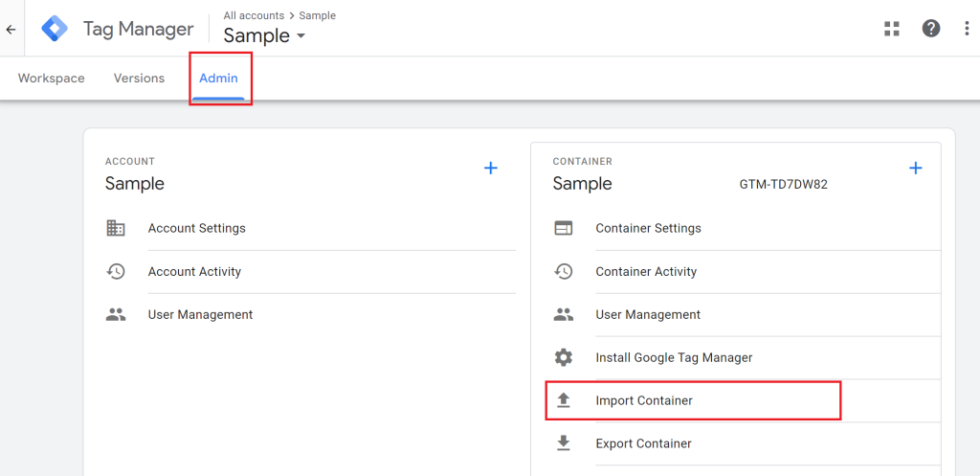Click the Container Activity history icon
Screen dimensions: 980x476
point(564,271)
